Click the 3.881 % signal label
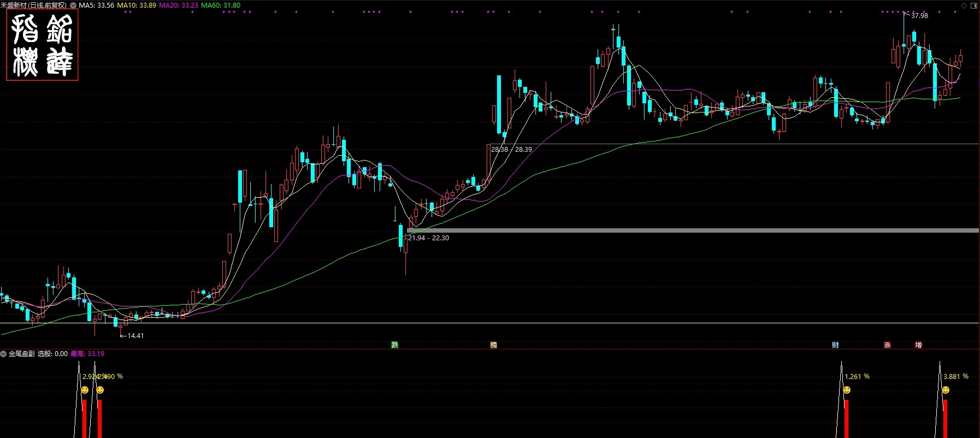Screen dimensions: 980x438 [x=956, y=377]
